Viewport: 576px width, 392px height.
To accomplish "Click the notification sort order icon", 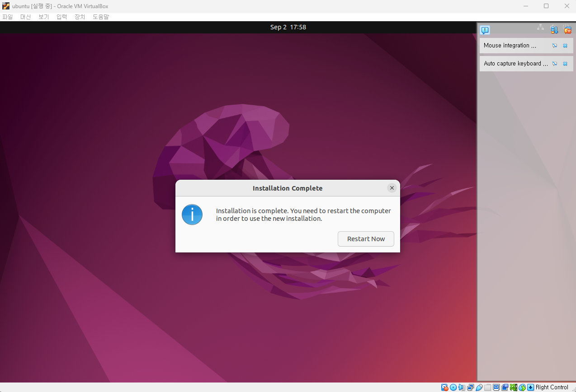I will point(554,30).
